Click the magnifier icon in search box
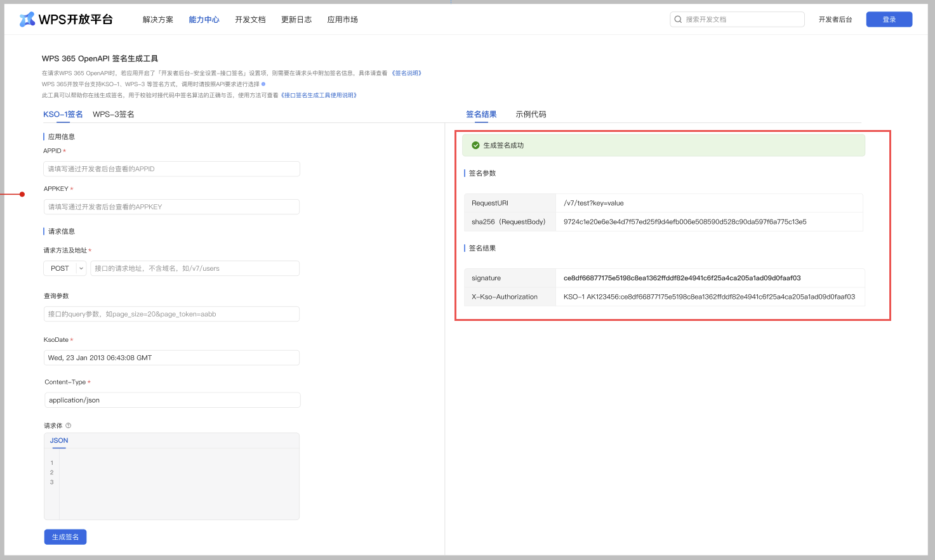 coord(679,20)
